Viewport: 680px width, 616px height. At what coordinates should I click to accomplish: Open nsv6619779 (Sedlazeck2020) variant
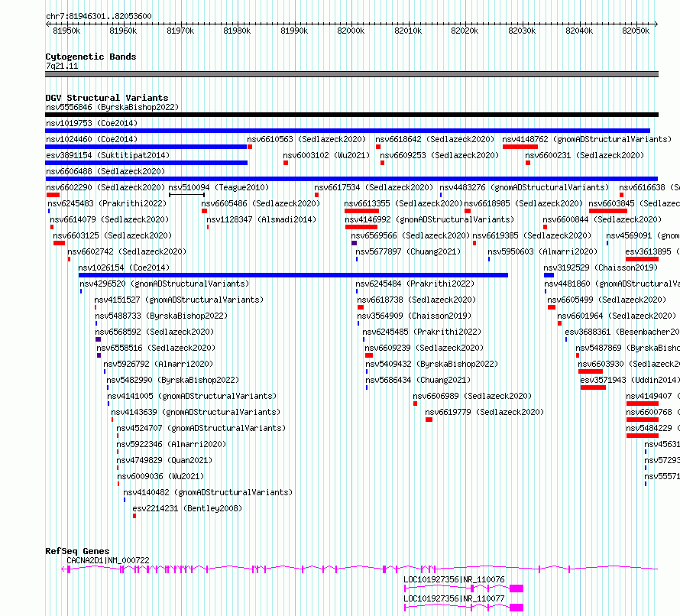(x=484, y=412)
